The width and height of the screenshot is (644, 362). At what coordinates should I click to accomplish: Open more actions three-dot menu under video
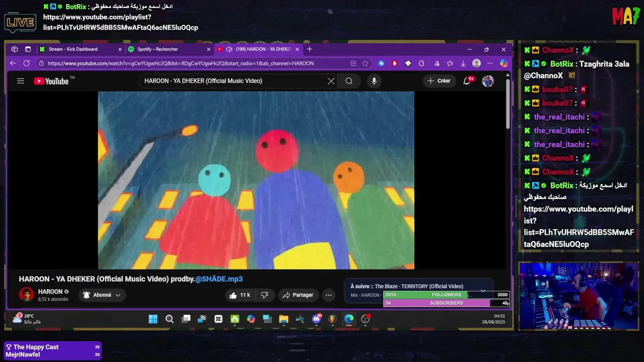(329, 295)
